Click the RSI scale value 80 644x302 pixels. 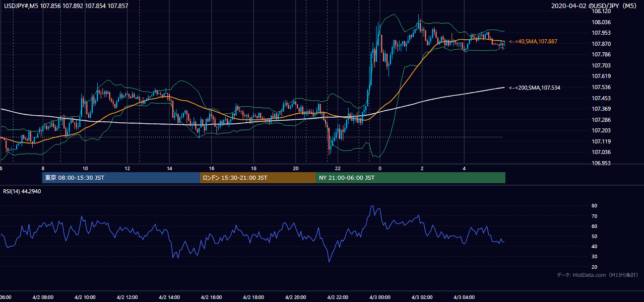pyautogui.click(x=595, y=206)
